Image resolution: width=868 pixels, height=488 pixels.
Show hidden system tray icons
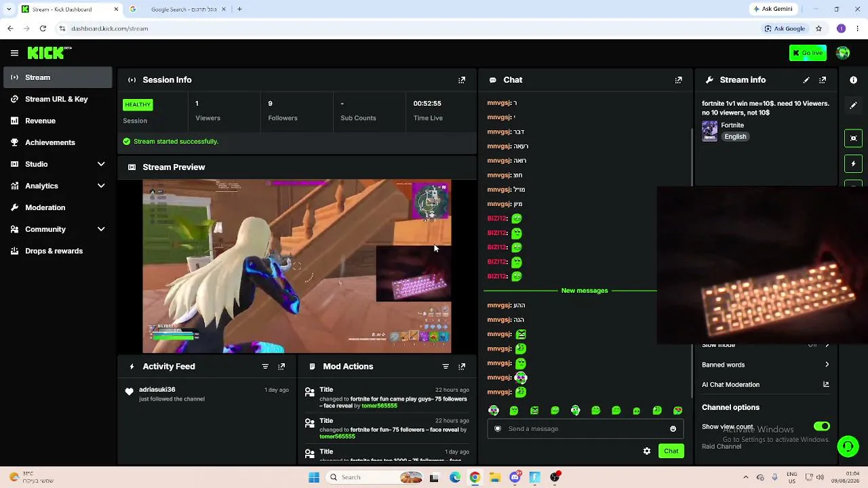coord(745,477)
